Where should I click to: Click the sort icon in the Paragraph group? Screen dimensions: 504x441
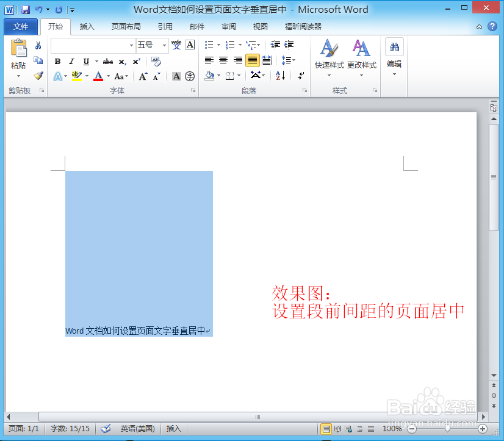(279, 74)
